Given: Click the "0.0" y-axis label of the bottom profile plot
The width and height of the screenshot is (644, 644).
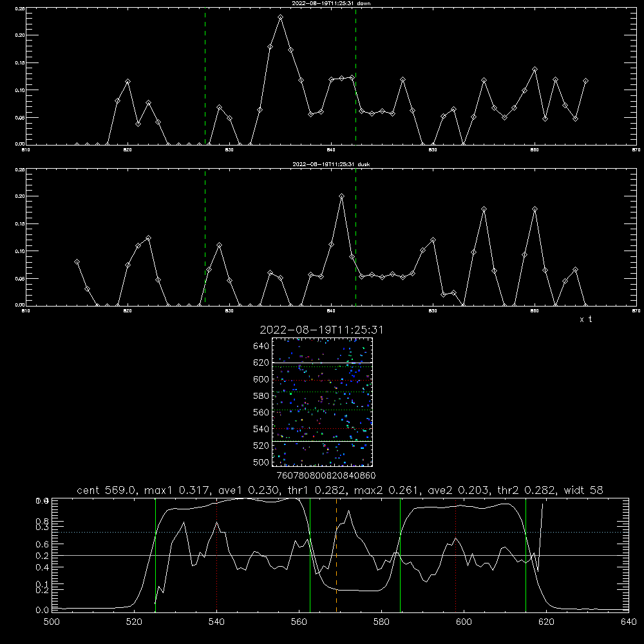Looking at the screenshot, I should coord(43,611).
